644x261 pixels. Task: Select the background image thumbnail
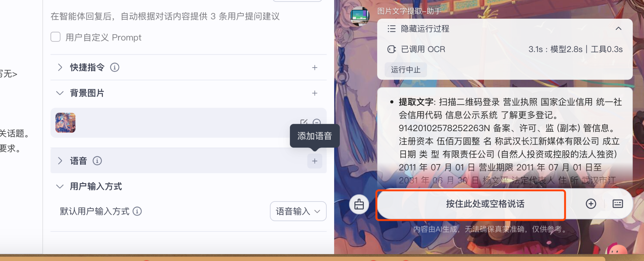pos(65,123)
